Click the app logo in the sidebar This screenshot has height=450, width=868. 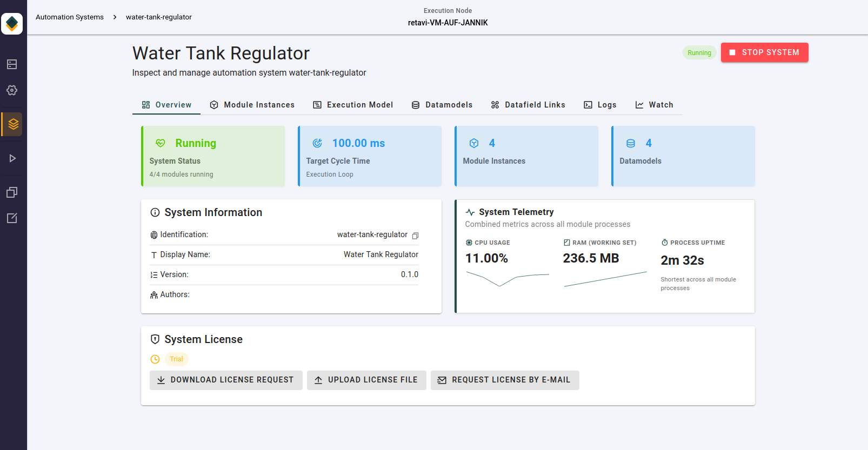pos(12,24)
